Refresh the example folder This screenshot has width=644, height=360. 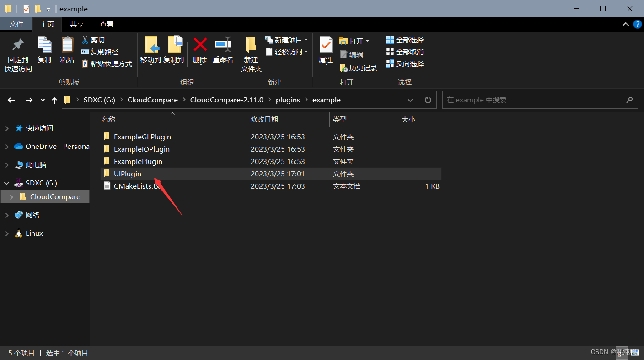point(428,100)
